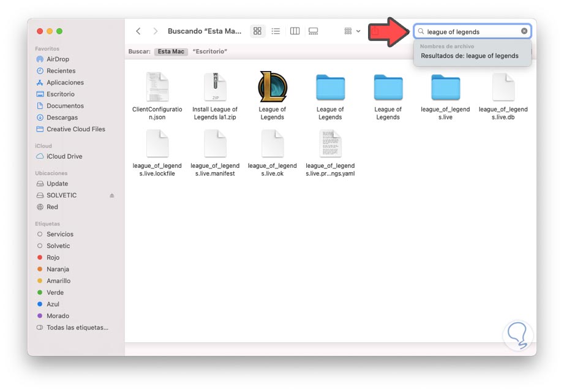The height and width of the screenshot is (392, 564).
Task: Select league_of_legends.live.lockfile
Action: pos(157,144)
